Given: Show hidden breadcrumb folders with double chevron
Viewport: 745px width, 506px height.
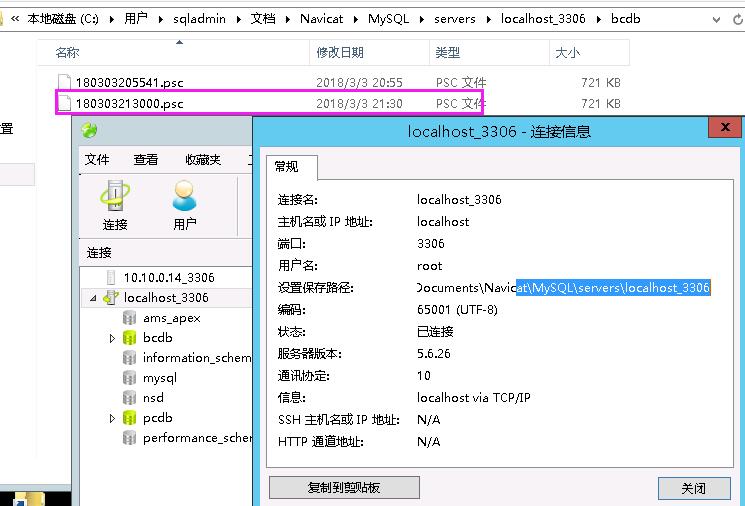Looking at the screenshot, I should 15,19.
